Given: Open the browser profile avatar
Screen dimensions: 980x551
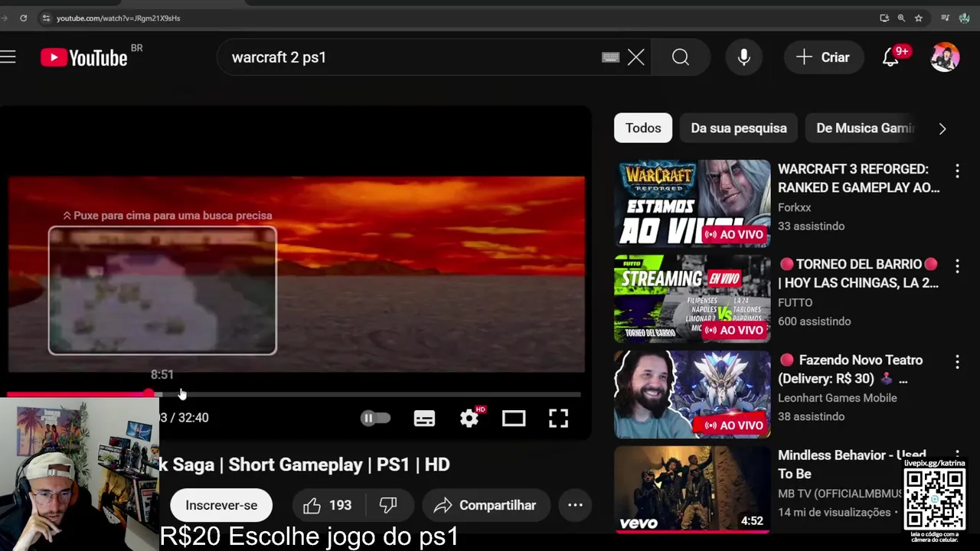Looking at the screenshot, I should click(965, 18).
